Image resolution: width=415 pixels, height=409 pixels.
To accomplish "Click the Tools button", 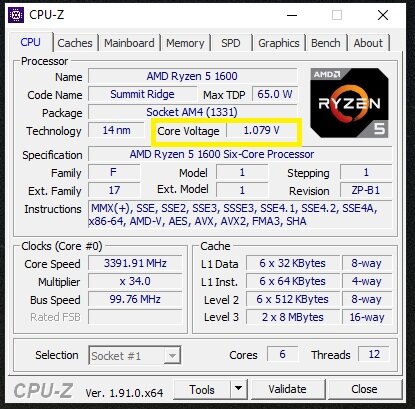I will [202, 389].
